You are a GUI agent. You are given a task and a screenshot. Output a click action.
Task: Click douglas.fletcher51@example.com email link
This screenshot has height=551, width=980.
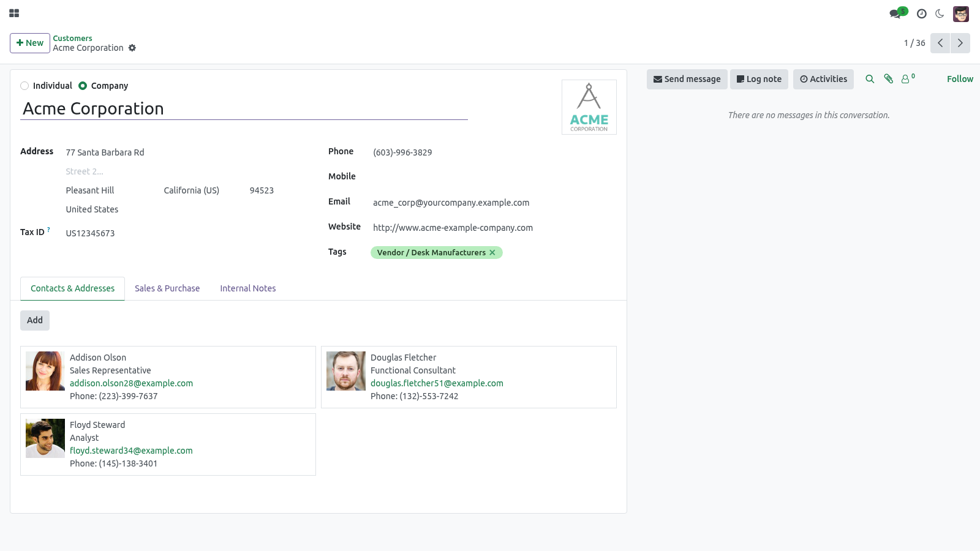pos(437,383)
